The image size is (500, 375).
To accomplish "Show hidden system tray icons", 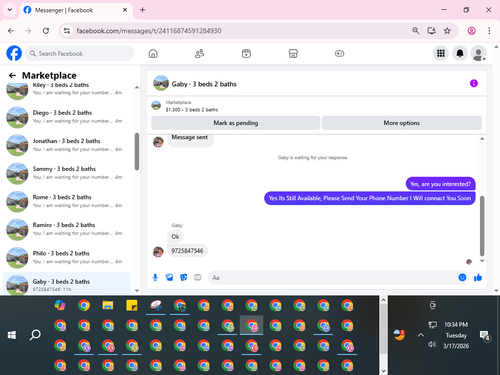I will [421, 335].
